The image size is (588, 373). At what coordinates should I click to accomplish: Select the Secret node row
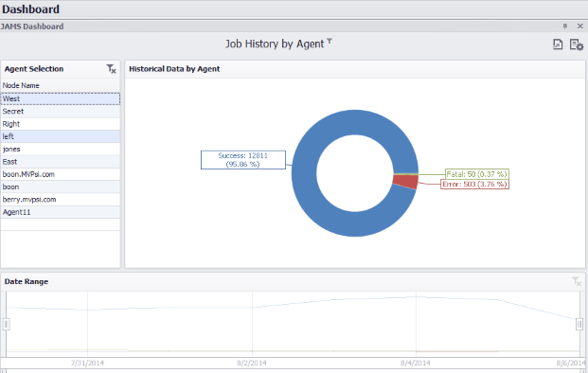61,112
